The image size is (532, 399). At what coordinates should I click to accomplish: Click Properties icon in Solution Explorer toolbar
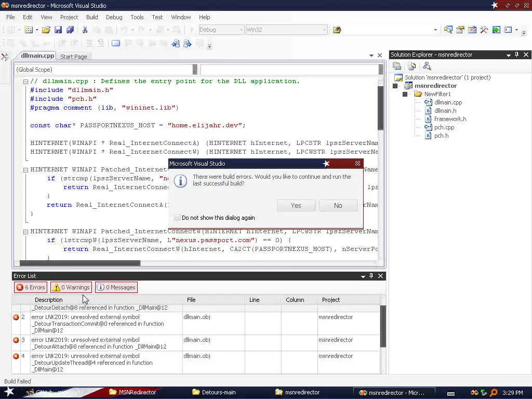click(x=397, y=66)
